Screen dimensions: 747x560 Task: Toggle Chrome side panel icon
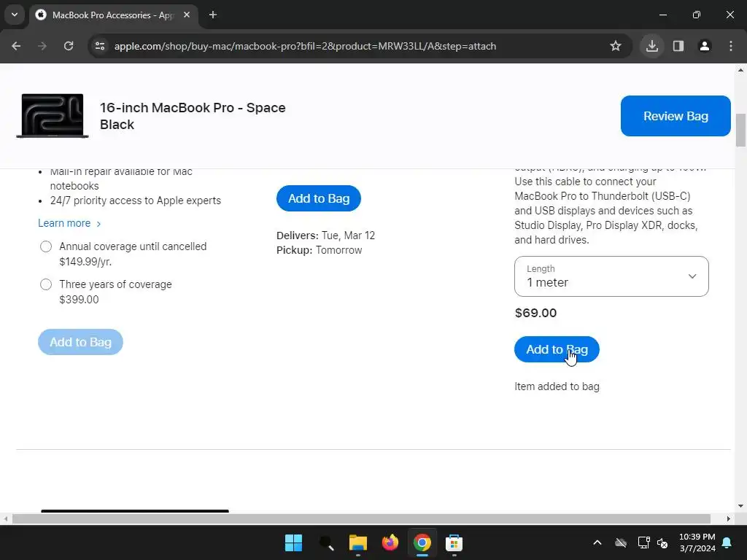tap(678, 46)
